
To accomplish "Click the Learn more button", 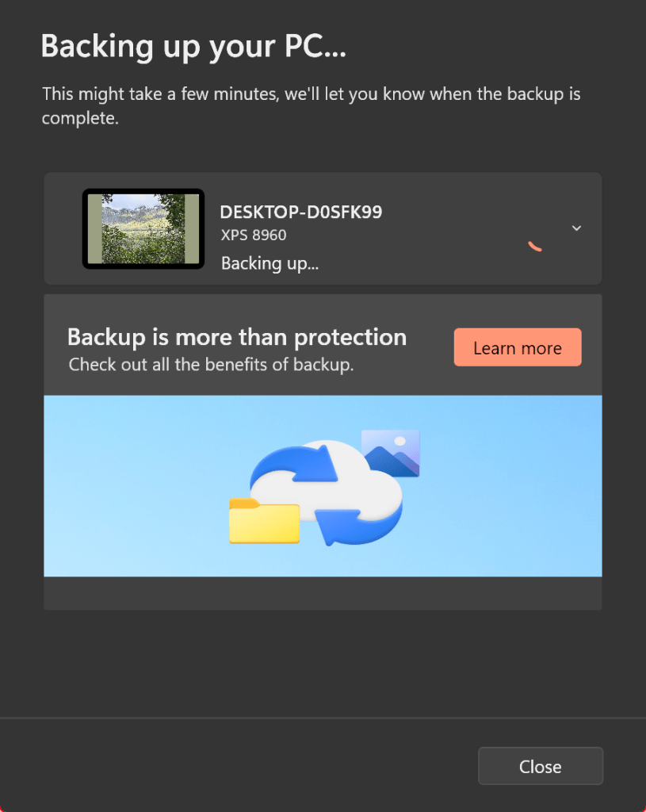I will (x=517, y=347).
